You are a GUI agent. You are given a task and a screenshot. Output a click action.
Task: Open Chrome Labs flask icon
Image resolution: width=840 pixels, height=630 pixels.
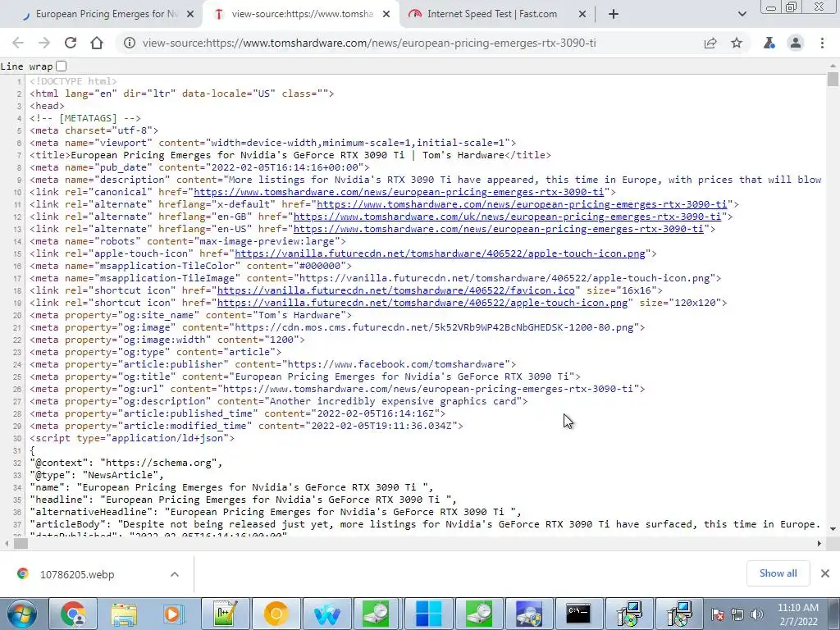coord(769,43)
